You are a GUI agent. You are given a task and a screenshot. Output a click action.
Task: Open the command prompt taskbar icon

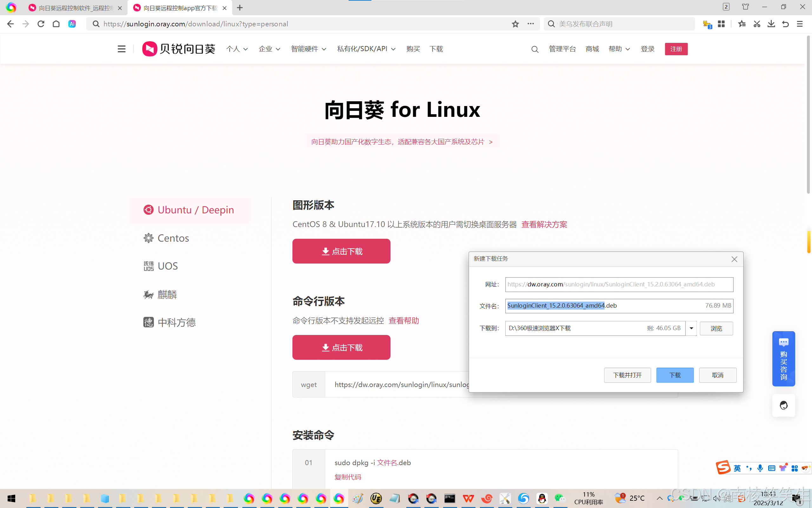[450, 498]
